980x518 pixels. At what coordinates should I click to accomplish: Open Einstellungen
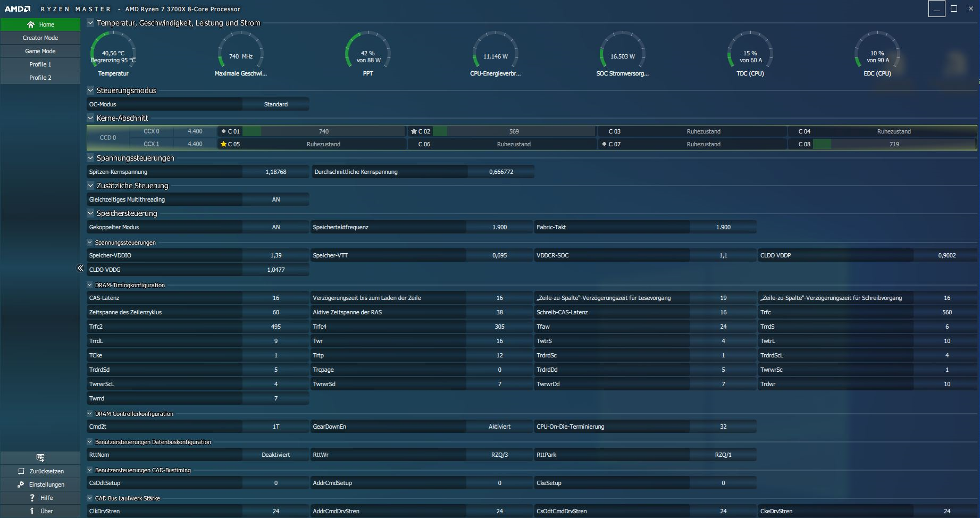point(40,484)
